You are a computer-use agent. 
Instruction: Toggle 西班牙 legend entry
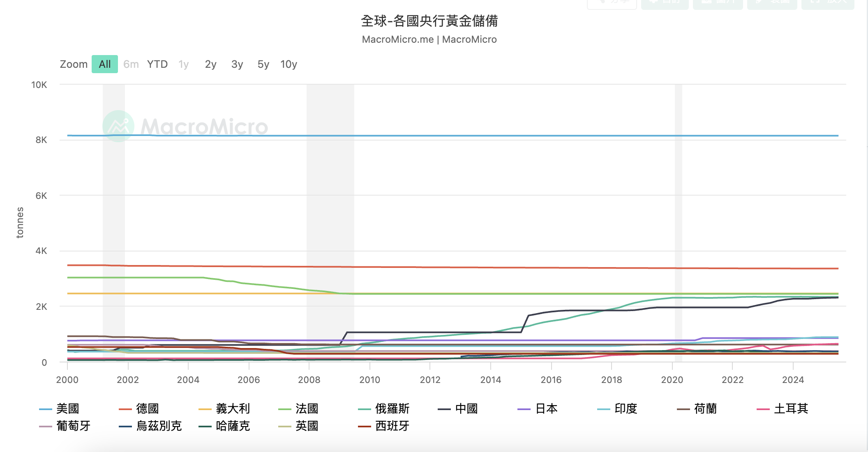[384, 426]
